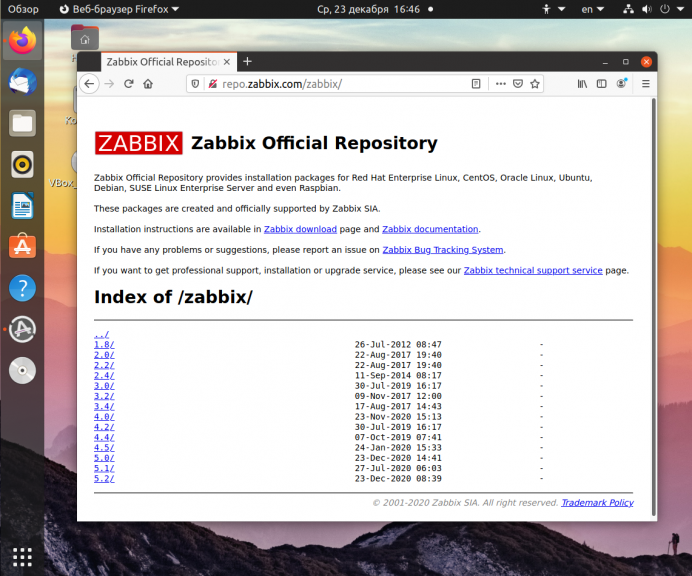Open the accessibility menu in top bar
The width and height of the screenshot is (692, 576).
click(553, 9)
